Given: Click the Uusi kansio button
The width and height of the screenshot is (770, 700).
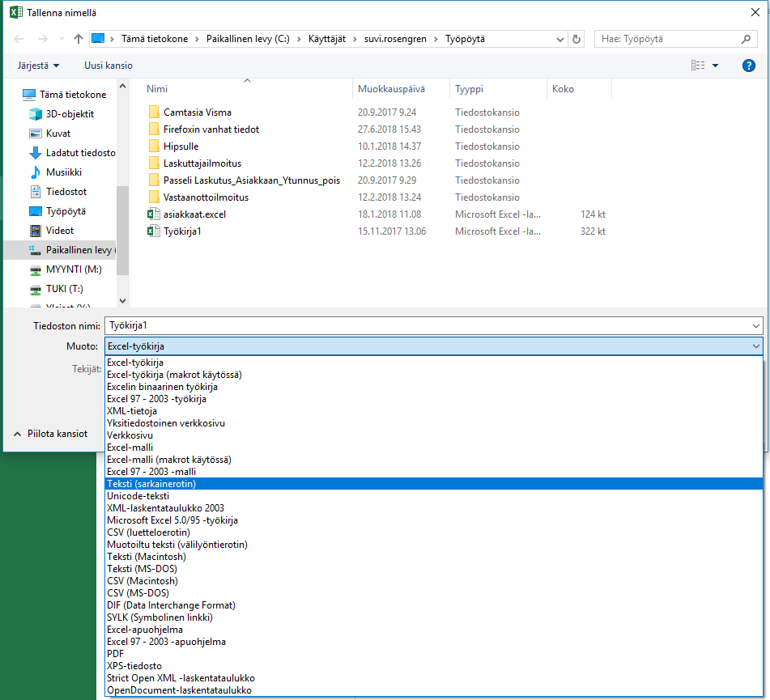Looking at the screenshot, I should coord(108,66).
